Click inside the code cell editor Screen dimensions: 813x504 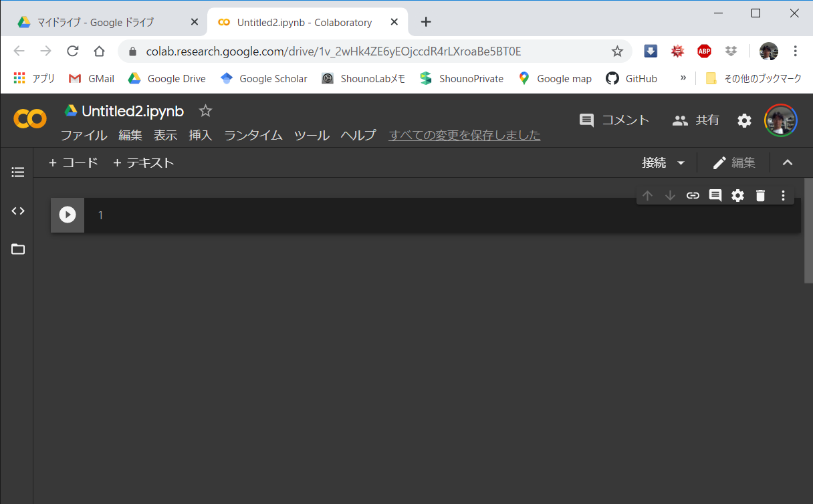click(441, 215)
